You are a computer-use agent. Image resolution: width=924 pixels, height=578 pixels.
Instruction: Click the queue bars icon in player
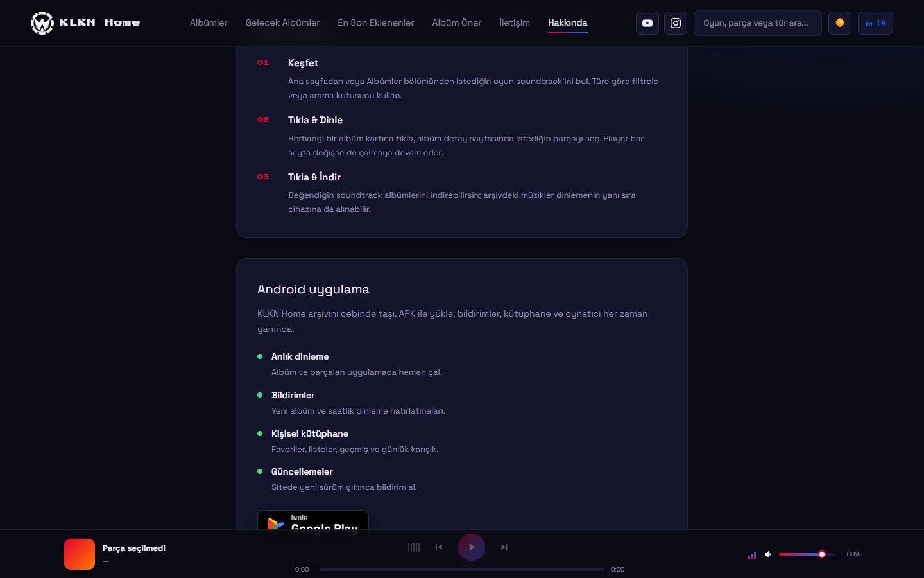[414, 547]
